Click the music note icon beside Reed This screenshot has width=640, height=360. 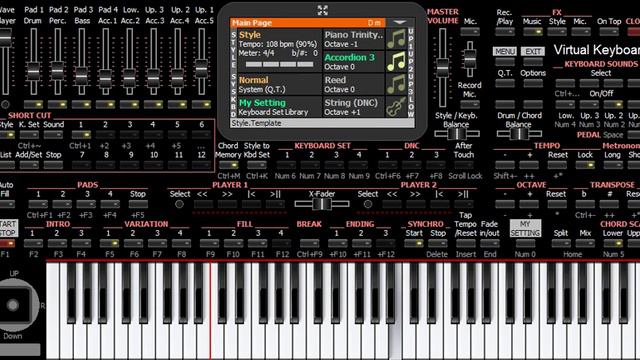396,84
